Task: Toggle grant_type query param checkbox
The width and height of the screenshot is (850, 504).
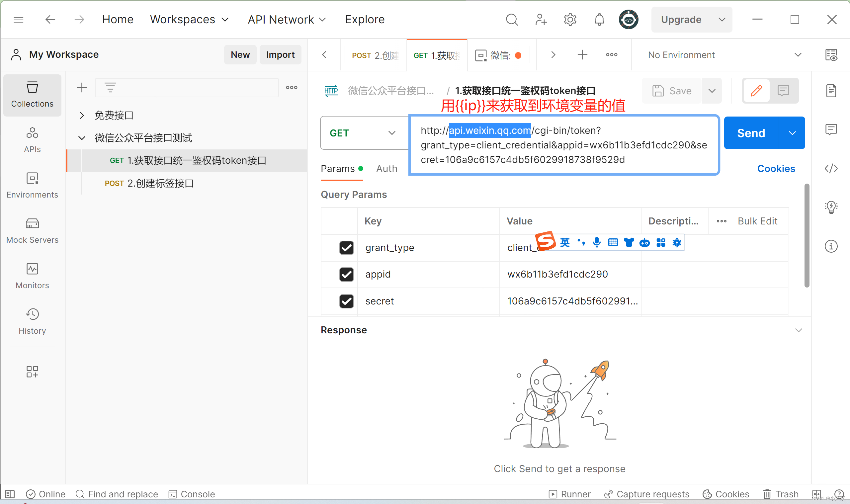Action: [x=346, y=247]
